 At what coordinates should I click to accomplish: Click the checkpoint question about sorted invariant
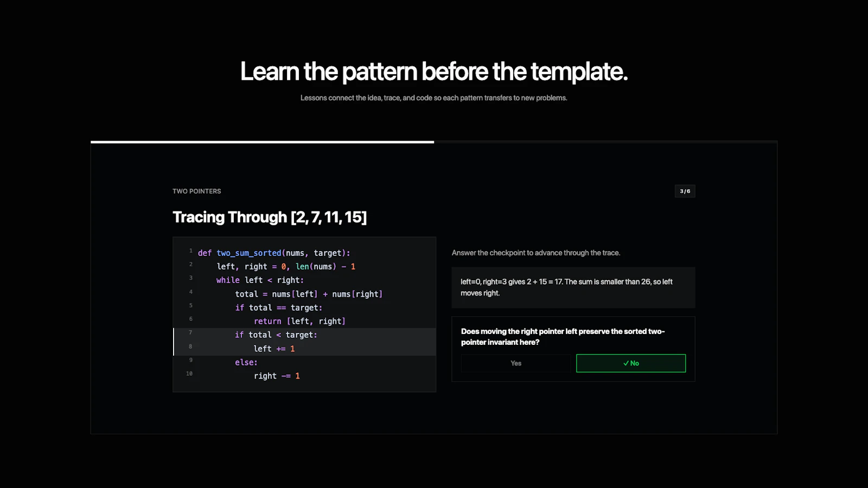point(563,337)
